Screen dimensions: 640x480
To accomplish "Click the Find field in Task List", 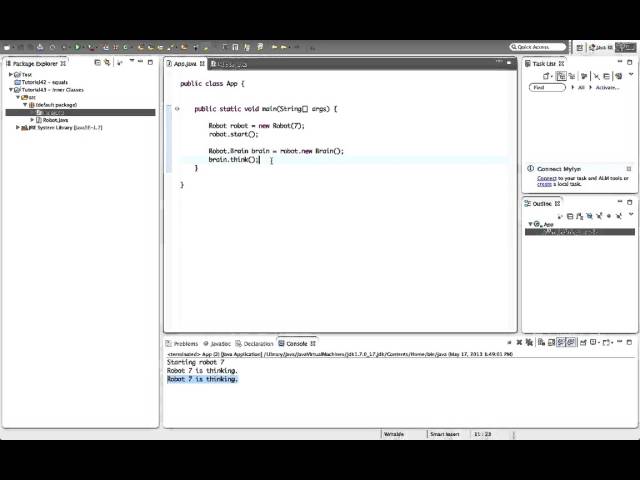I will (x=547, y=88).
